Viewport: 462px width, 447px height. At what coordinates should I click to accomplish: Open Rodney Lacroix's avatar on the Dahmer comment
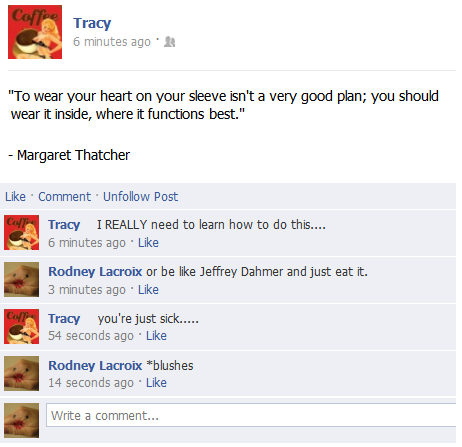[x=22, y=279]
